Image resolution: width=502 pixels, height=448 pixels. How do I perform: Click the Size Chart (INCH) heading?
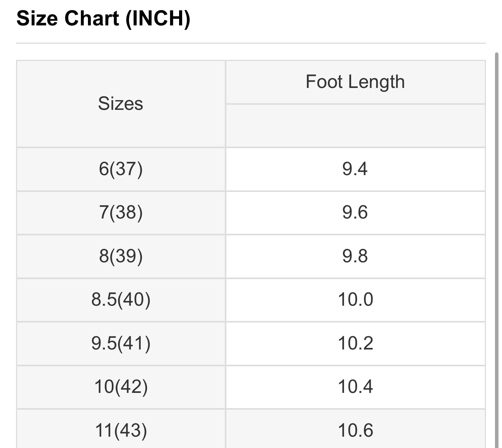pyautogui.click(x=103, y=18)
